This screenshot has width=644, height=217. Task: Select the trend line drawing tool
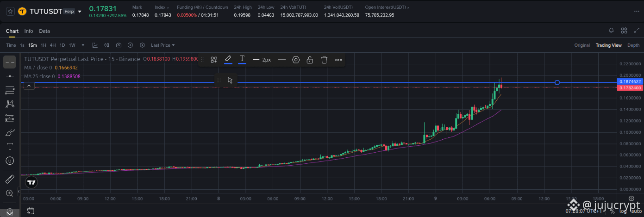click(x=10, y=76)
